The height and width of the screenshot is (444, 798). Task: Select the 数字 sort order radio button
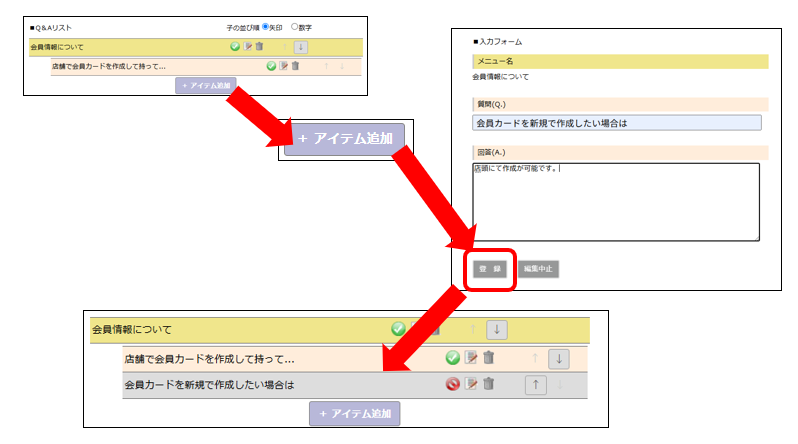pyautogui.click(x=294, y=26)
